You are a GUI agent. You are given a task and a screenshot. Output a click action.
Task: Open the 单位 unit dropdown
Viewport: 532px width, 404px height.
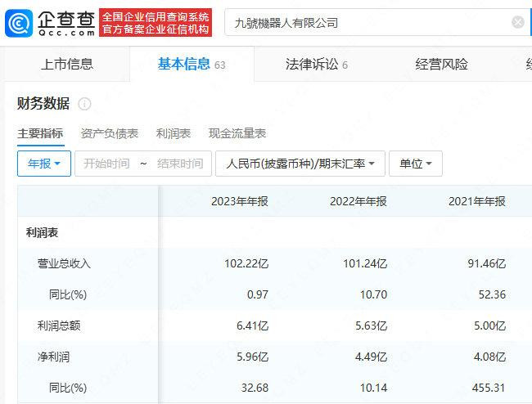pos(416,164)
